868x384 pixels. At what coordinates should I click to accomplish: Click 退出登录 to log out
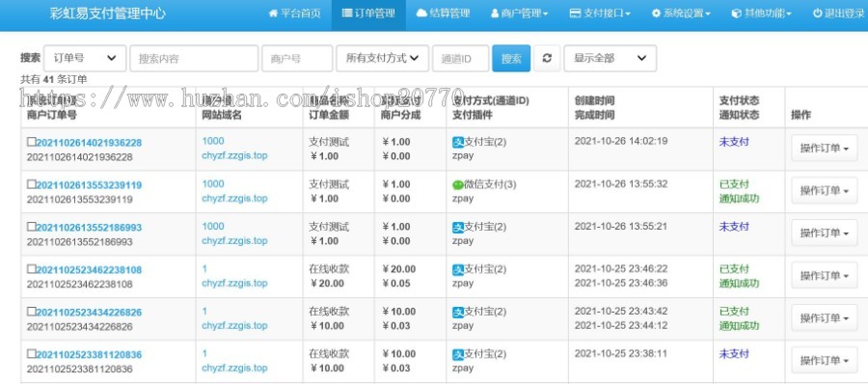click(x=838, y=14)
